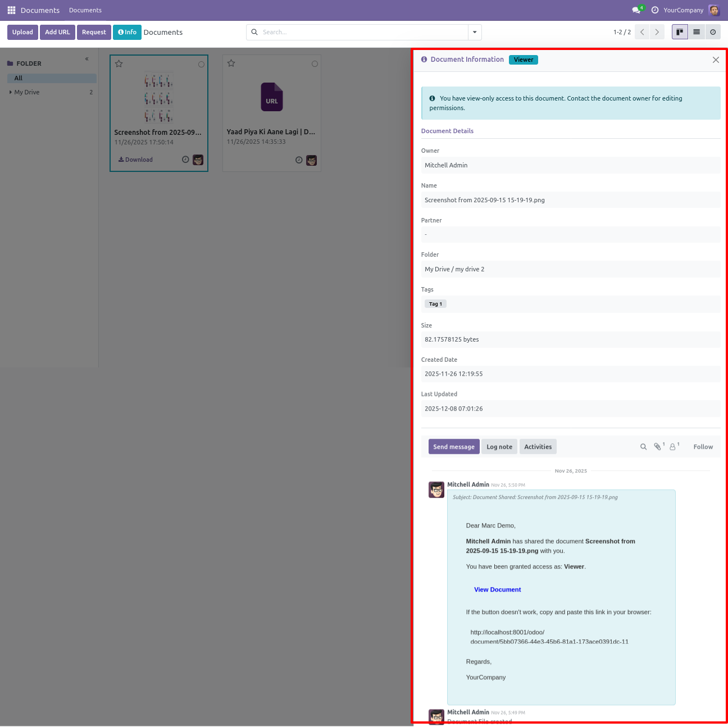Select the All folder item
This screenshot has height=727, width=728.
coord(19,78)
